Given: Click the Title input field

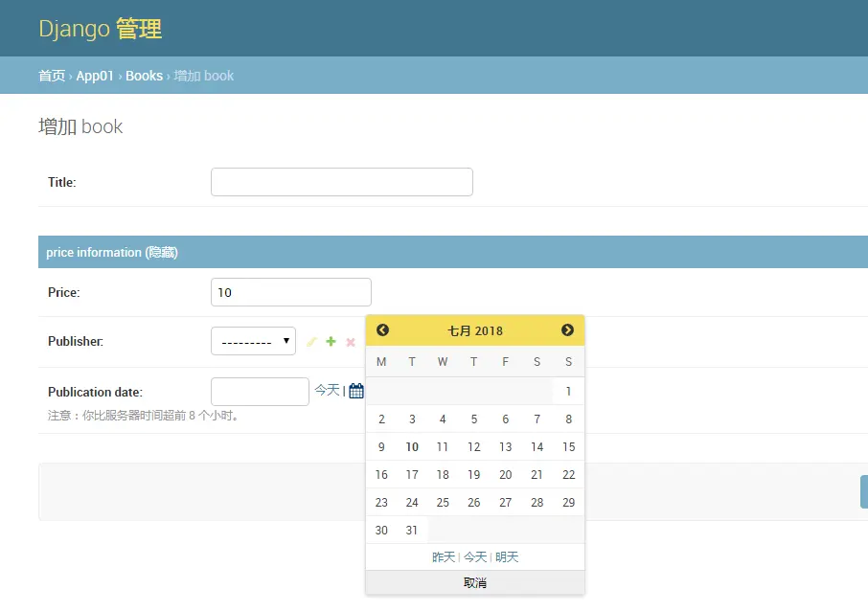Looking at the screenshot, I should click(342, 182).
